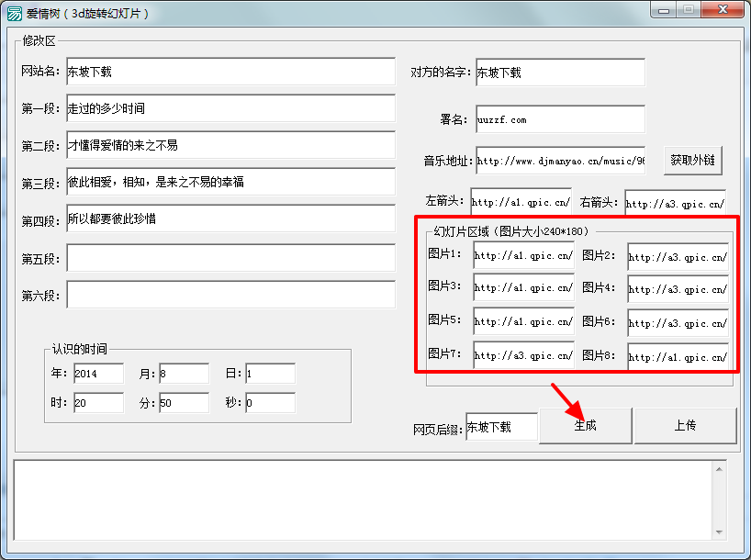Image resolution: width=751 pixels, height=560 pixels.
Task: Focus the 图片2 URL field
Action: [678, 257]
